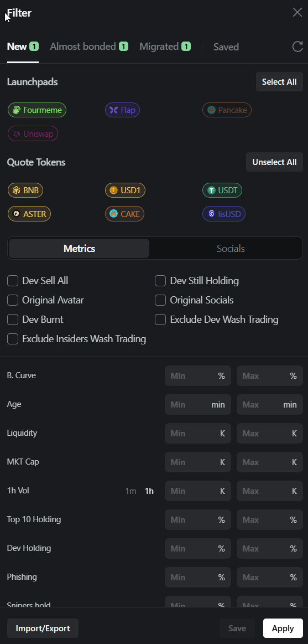This screenshot has width=308, height=644.
Task: Switch to the Socials section
Action: click(231, 249)
